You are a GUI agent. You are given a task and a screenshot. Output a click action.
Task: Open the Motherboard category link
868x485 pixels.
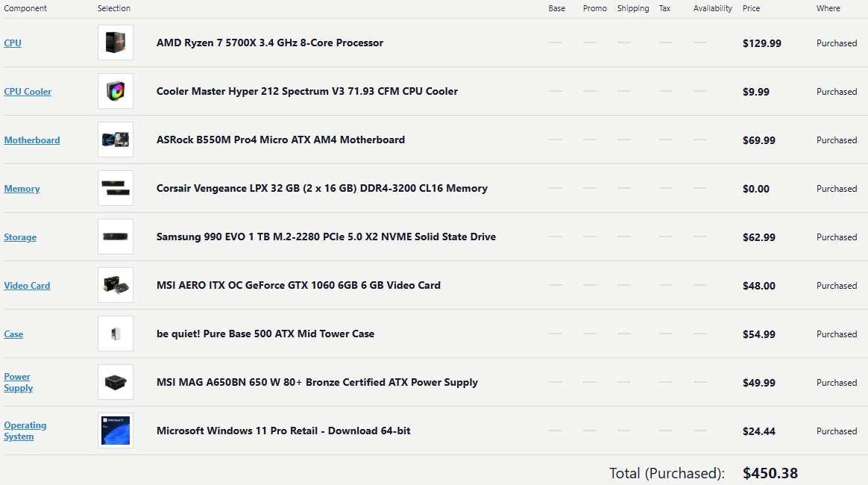point(32,140)
